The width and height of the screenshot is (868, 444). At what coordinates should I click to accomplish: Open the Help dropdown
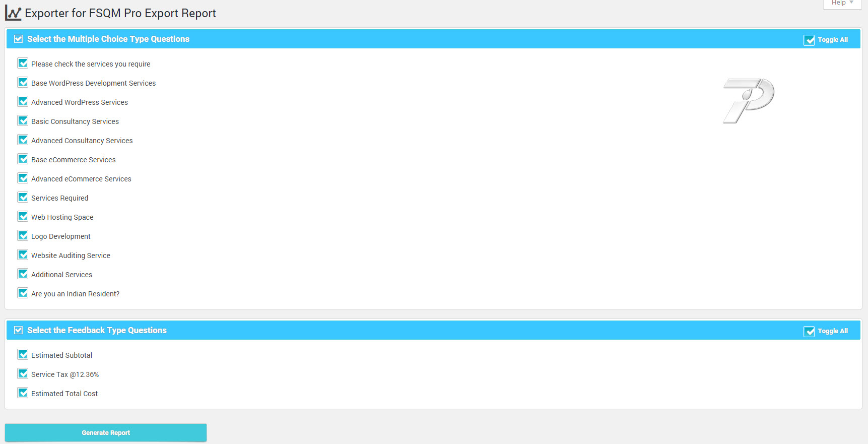842,3
